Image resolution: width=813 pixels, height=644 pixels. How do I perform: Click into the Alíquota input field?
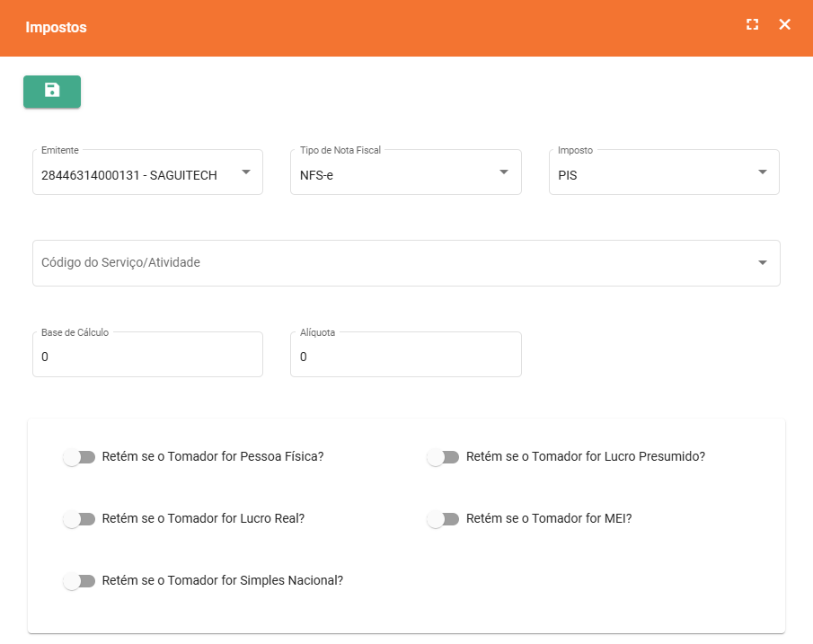pyautogui.click(x=405, y=357)
